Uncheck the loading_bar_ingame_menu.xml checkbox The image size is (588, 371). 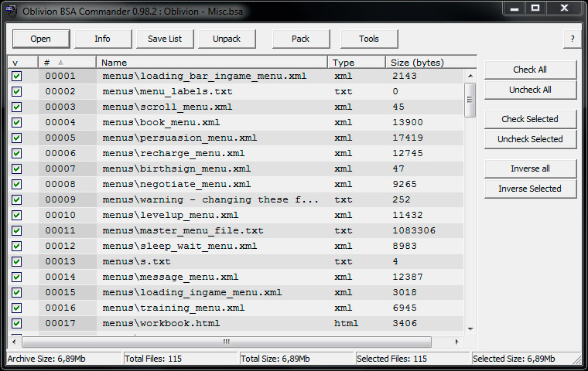point(17,76)
